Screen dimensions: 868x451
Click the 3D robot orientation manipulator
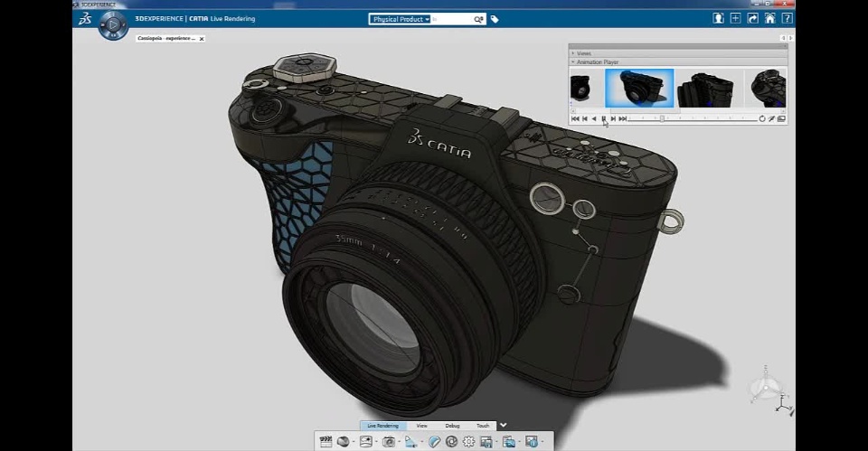pyautogui.click(x=766, y=385)
